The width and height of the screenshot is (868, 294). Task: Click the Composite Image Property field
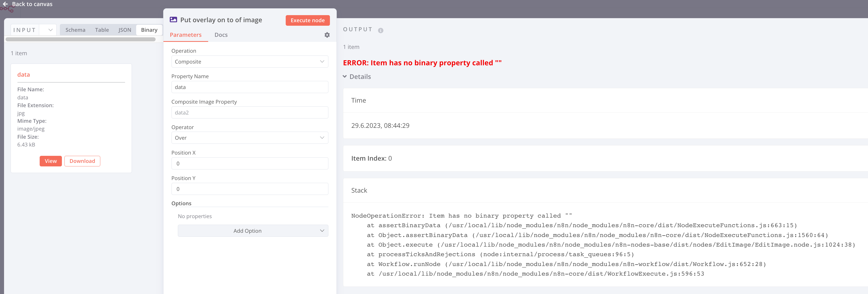249,113
